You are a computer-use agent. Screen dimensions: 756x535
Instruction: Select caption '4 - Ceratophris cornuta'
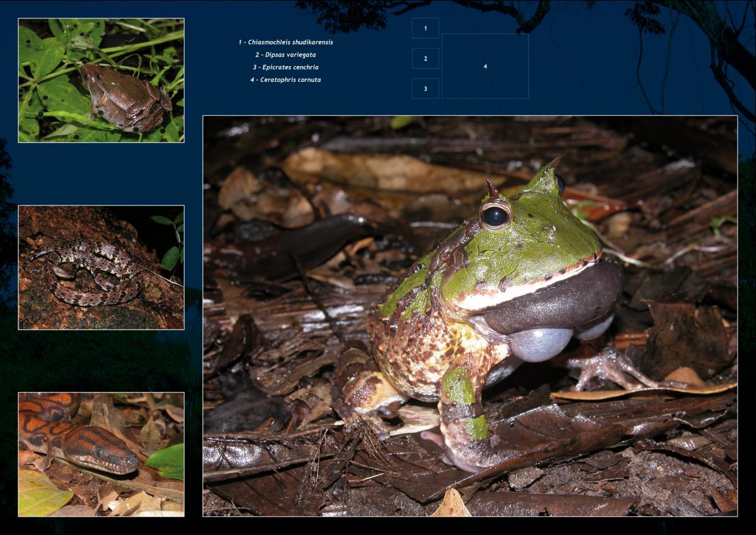click(x=285, y=80)
